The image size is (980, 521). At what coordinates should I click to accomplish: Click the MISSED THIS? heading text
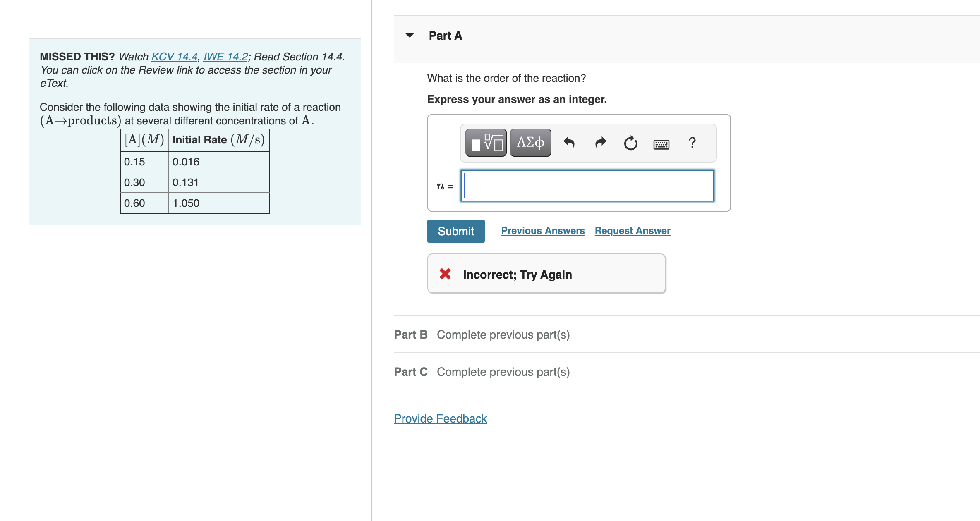77,57
